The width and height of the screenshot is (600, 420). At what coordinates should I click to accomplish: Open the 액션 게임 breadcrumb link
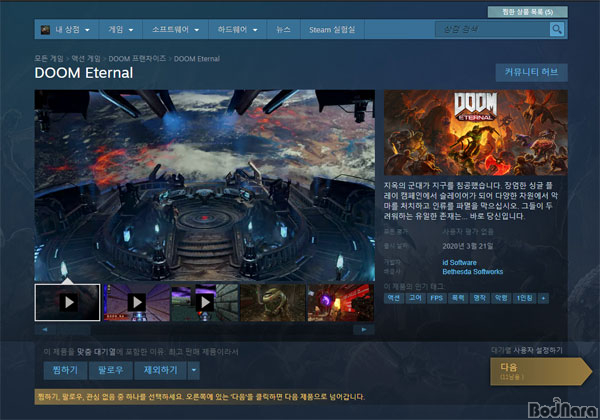pyautogui.click(x=86, y=59)
